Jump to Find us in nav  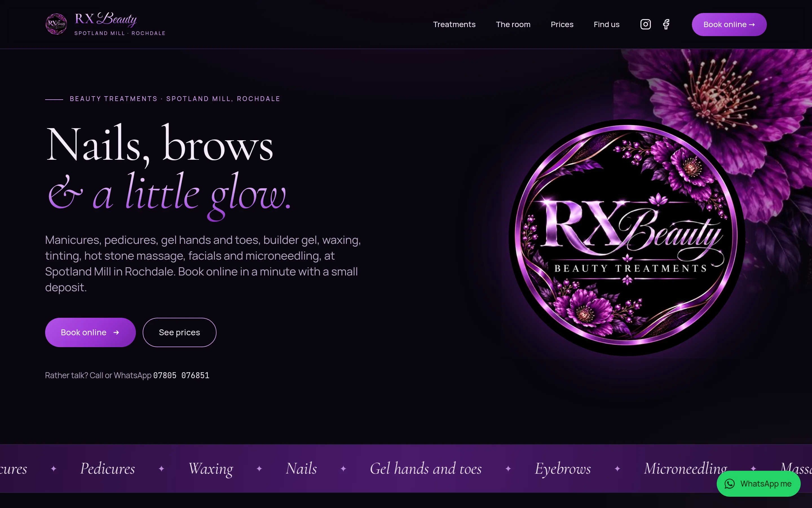pyautogui.click(x=606, y=25)
